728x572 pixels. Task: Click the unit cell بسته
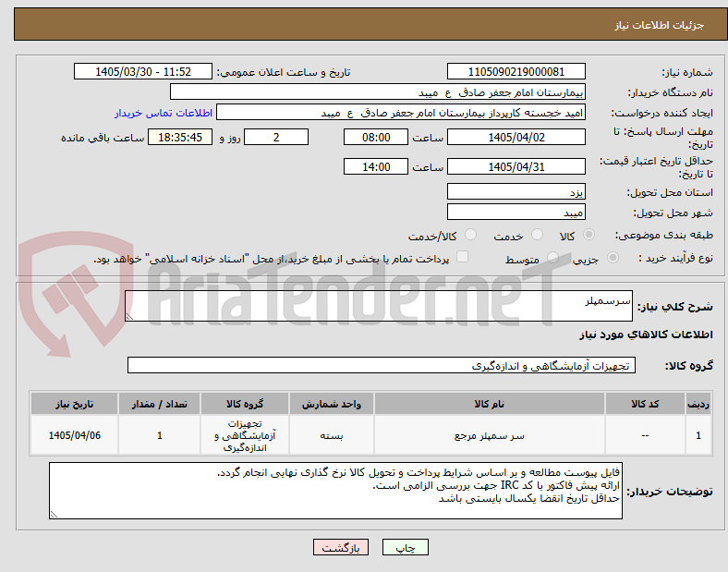tap(332, 435)
